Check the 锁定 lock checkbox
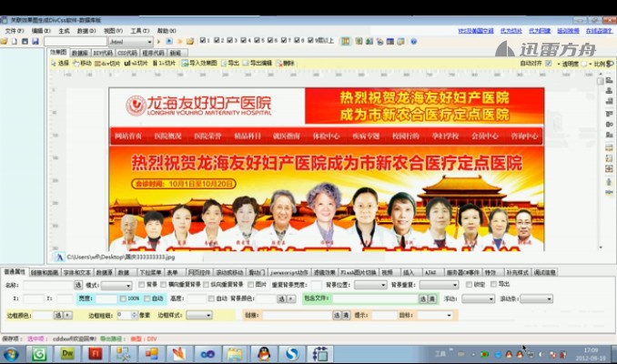617x364 pixels. pyautogui.click(x=469, y=284)
